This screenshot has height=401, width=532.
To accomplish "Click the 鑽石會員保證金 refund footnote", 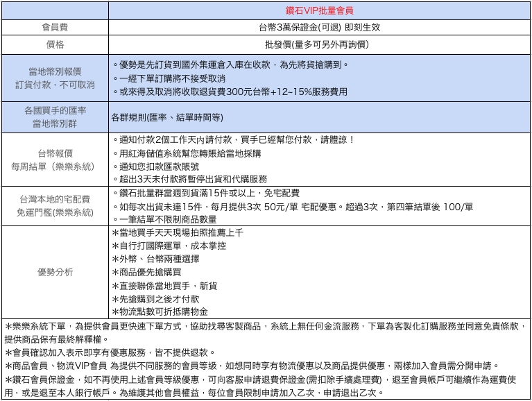I will tap(264, 380).
